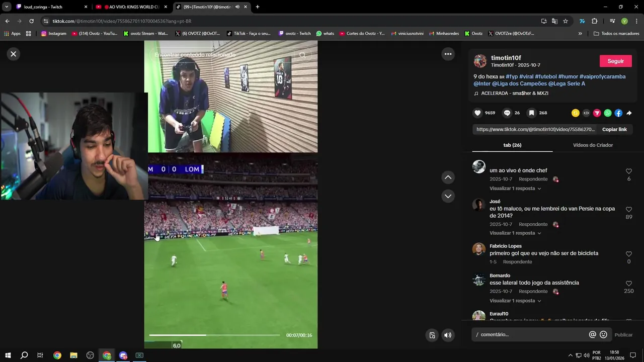Go to next video with down arrow
Image resolution: width=644 pixels, height=362 pixels.
448,196
